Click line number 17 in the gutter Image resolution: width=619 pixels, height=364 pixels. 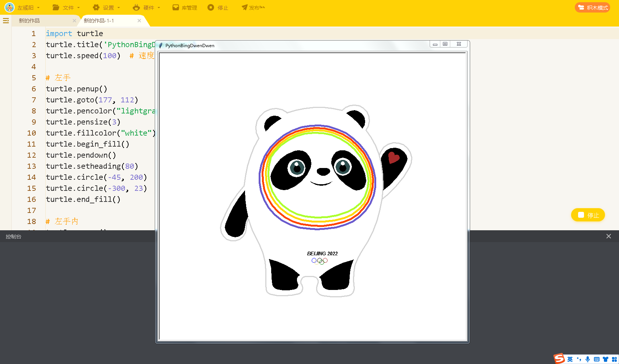(x=32, y=210)
